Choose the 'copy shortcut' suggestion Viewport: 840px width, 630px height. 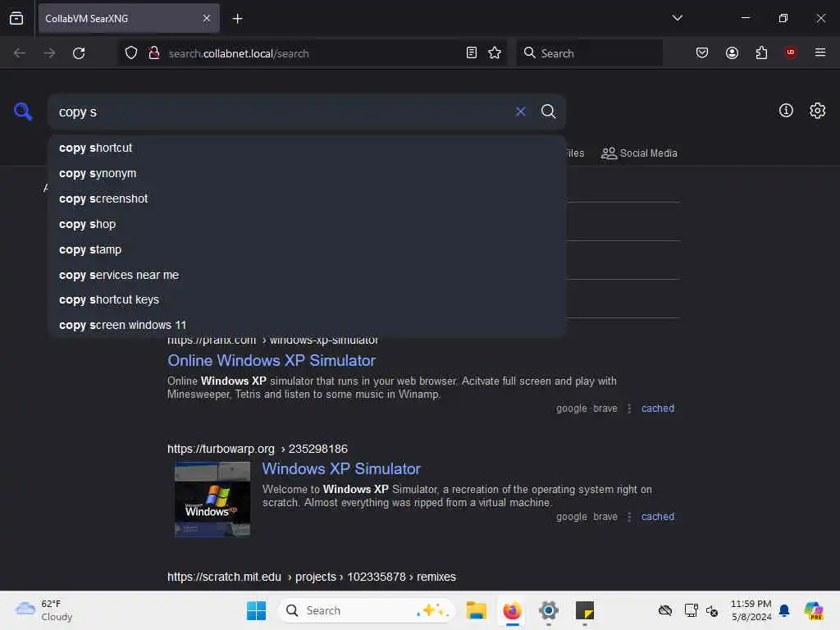coord(307,148)
